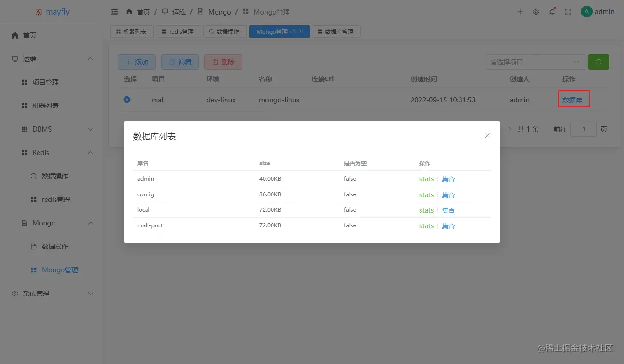Open the notification bell icon
Image resolution: width=624 pixels, height=364 pixels.
[x=552, y=12]
